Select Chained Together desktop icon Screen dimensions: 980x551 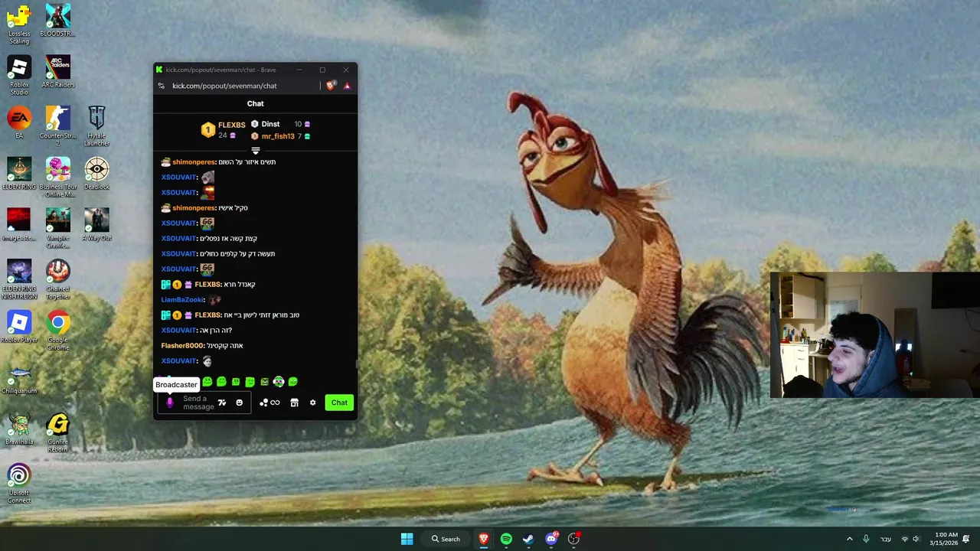point(57,280)
